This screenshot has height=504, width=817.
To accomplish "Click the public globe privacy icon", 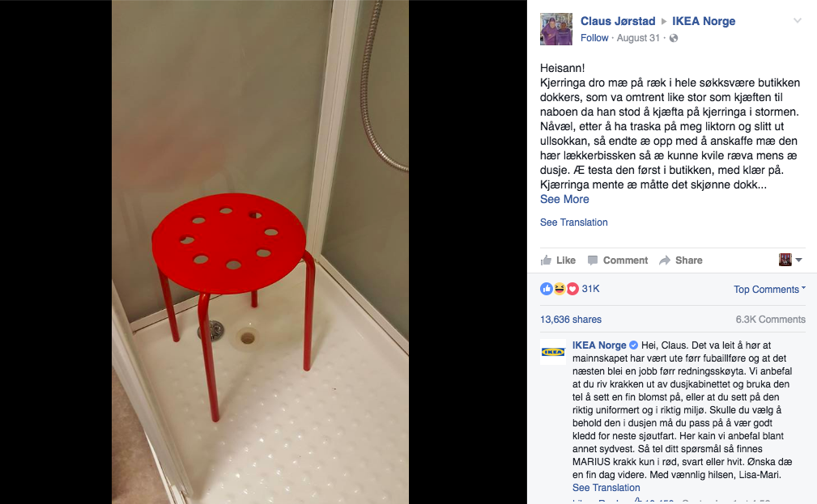I will tap(674, 38).
